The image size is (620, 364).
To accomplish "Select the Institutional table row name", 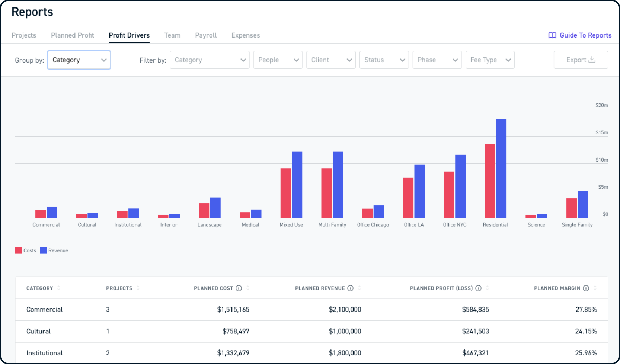I will point(44,353).
